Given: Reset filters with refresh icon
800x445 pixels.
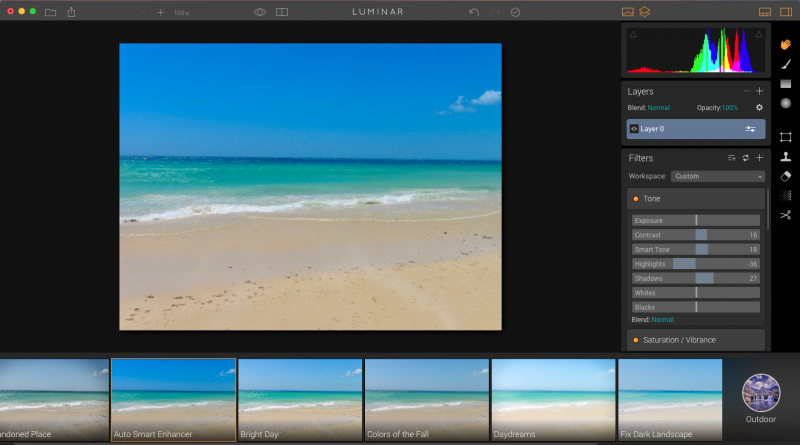Looking at the screenshot, I should click(746, 158).
